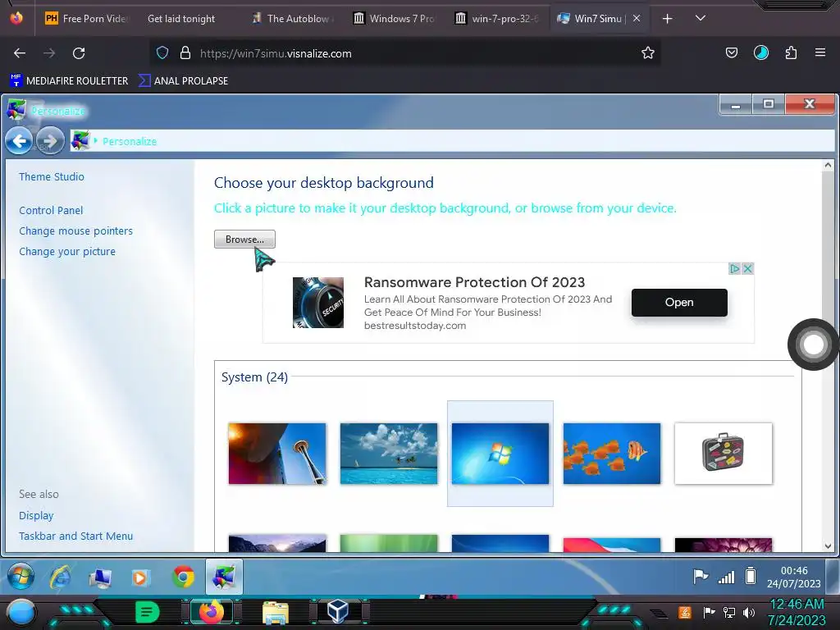Open Computer icon in simulated taskbar
This screenshot has width=840, height=630.
(100, 578)
